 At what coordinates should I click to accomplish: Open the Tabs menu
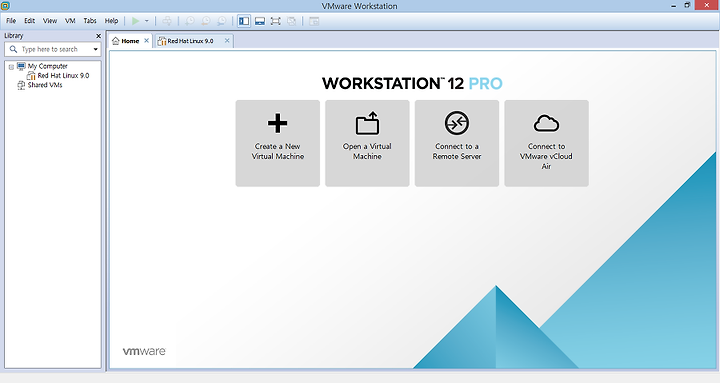(90, 21)
